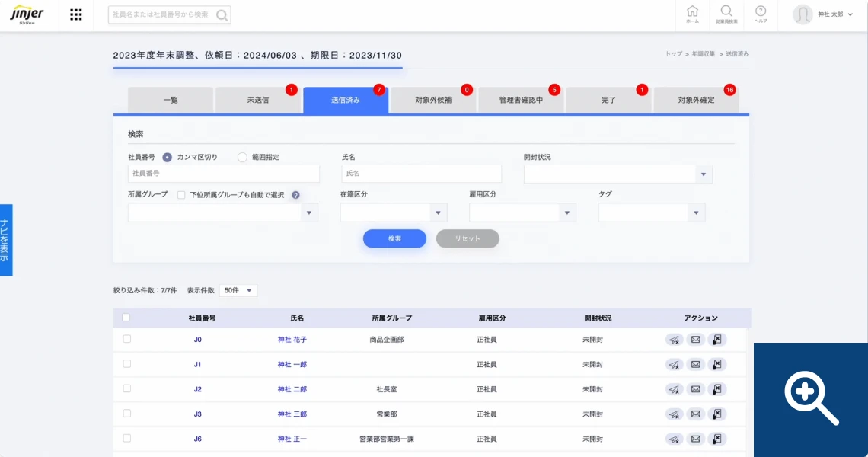Click the mail envelope icon for J6

(x=696, y=439)
